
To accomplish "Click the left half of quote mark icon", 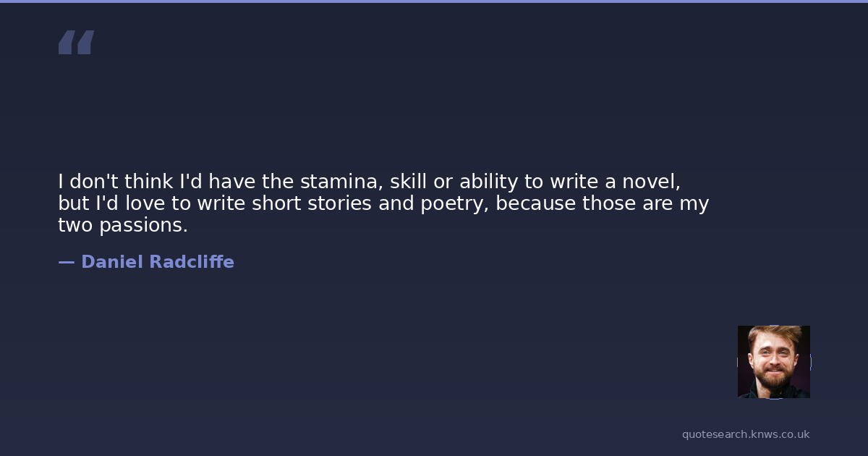I will 67,43.
